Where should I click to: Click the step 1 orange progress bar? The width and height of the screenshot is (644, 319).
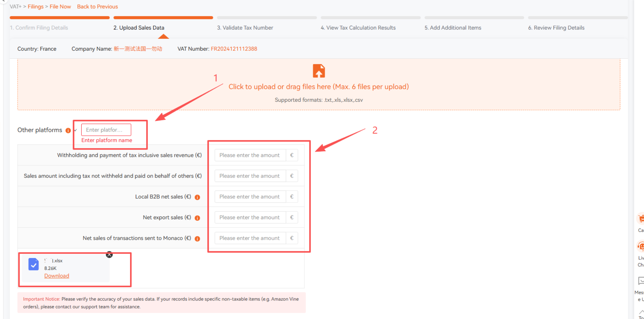[x=60, y=18]
